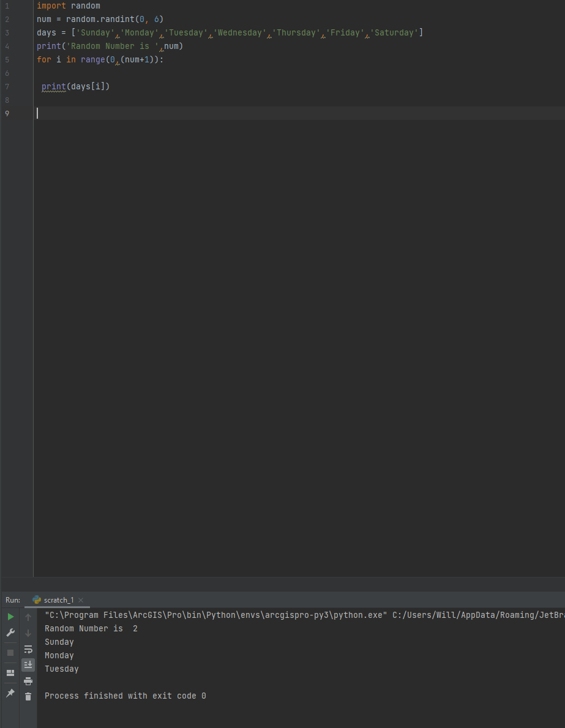565x728 pixels.
Task: Click the up arrow in console toolbar
Action: click(28, 616)
